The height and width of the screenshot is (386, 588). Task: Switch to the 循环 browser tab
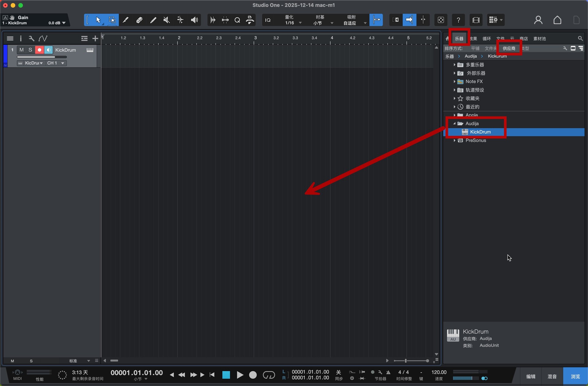(x=487, y=39)
